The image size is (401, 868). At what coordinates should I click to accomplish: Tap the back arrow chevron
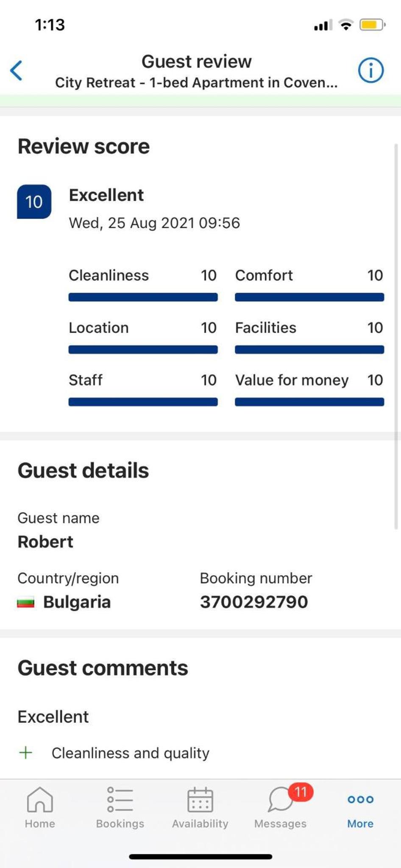coord(16,70)
